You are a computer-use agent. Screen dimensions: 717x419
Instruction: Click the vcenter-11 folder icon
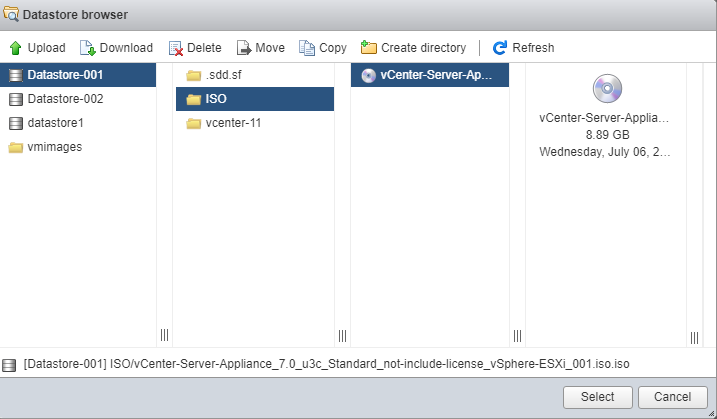[x=194, y=124]
